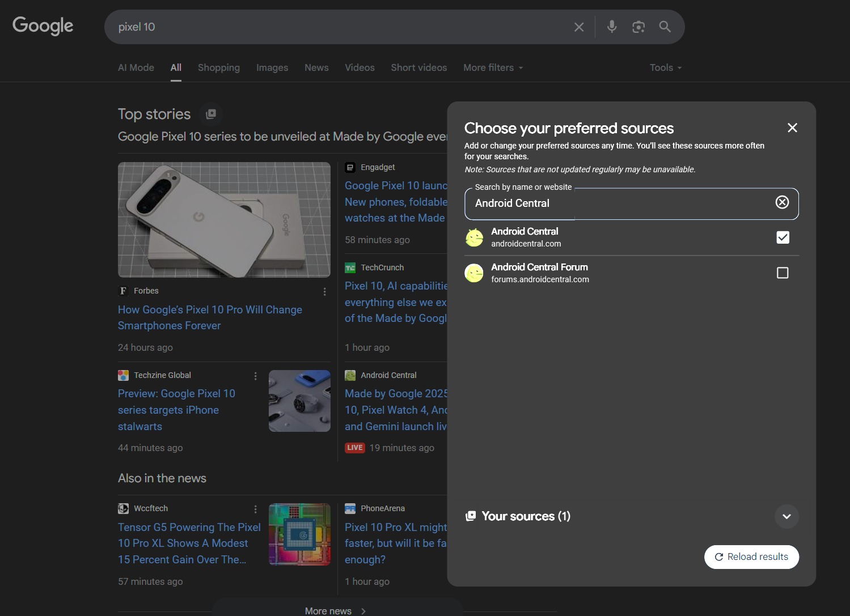
Task: Open the Wccftech story options menu
Action: point(255,509)
